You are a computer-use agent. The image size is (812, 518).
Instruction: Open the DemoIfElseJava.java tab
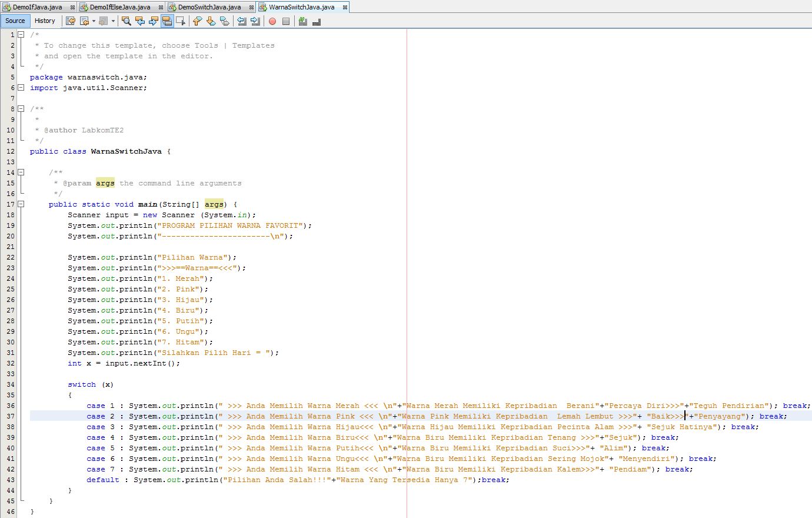120,7
